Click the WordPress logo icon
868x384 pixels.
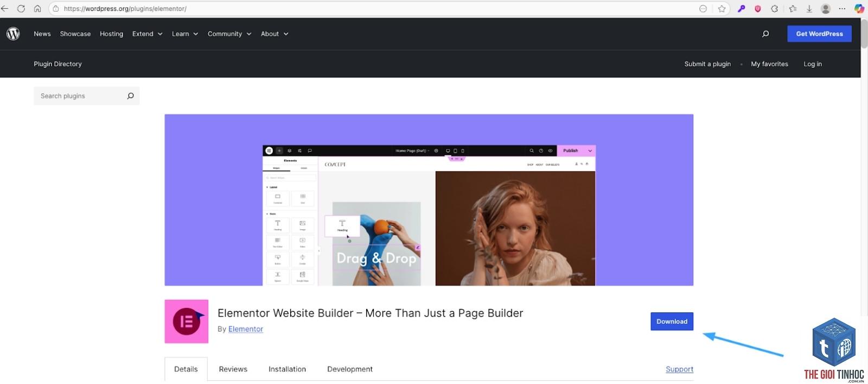[13, 34]
